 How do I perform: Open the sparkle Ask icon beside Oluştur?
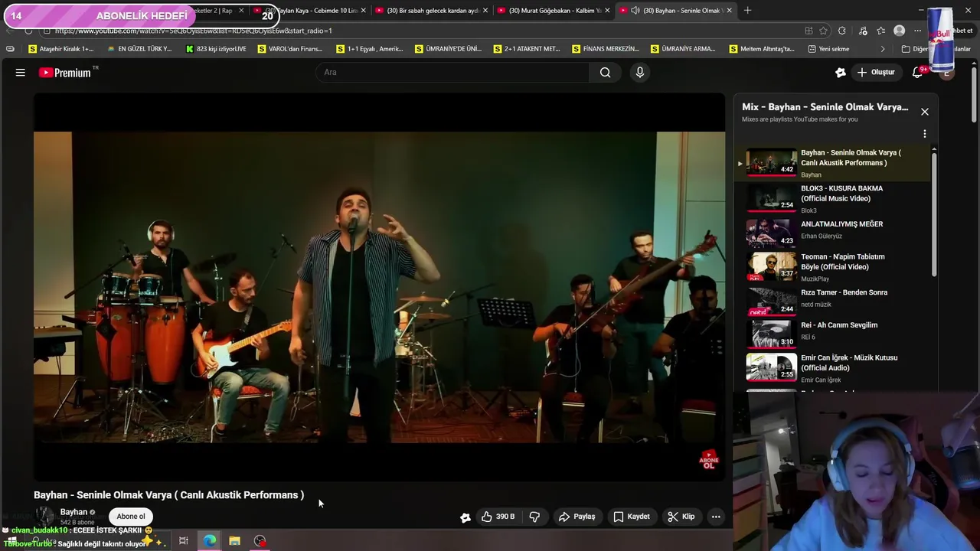[x=841, y=73]
